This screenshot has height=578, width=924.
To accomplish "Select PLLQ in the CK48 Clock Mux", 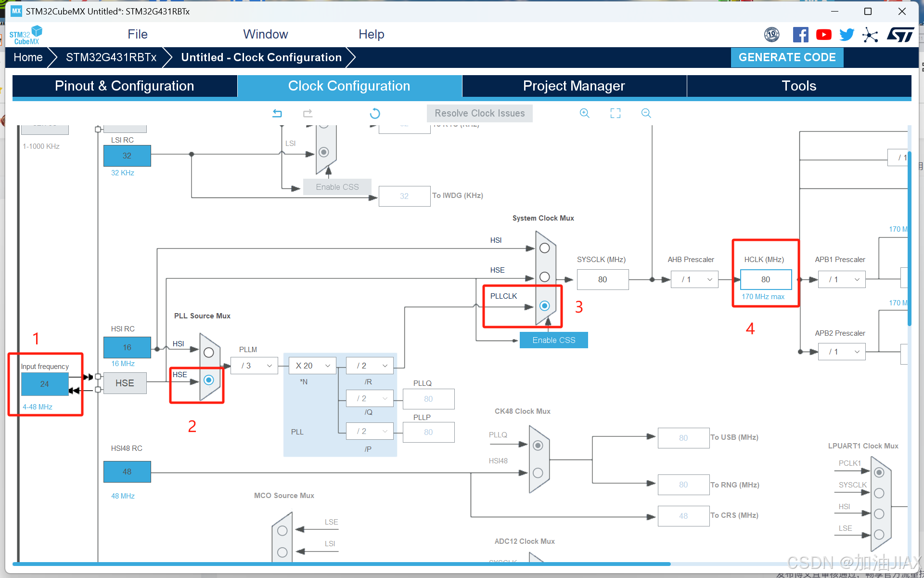I will pyautogui.click(x=538, y=446).
